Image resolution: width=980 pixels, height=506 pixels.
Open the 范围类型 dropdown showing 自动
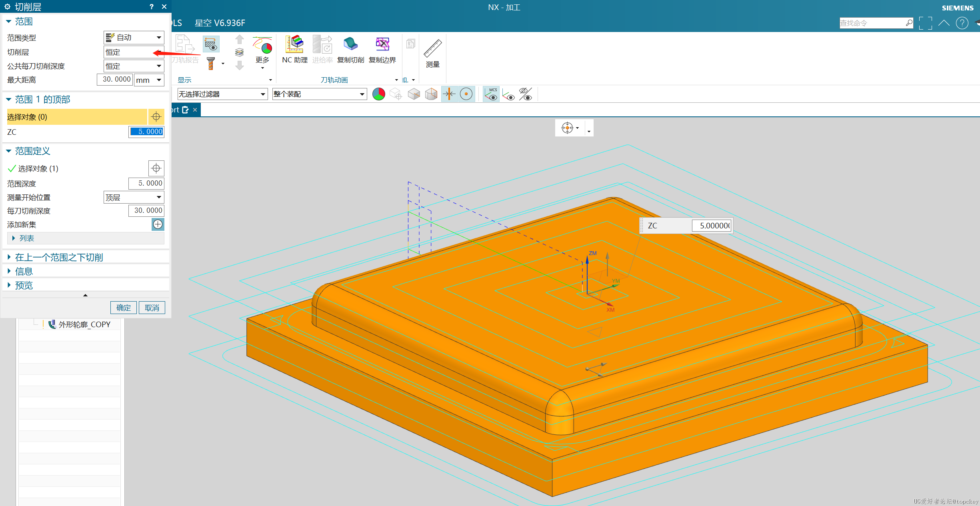click(x=134, y=38)
